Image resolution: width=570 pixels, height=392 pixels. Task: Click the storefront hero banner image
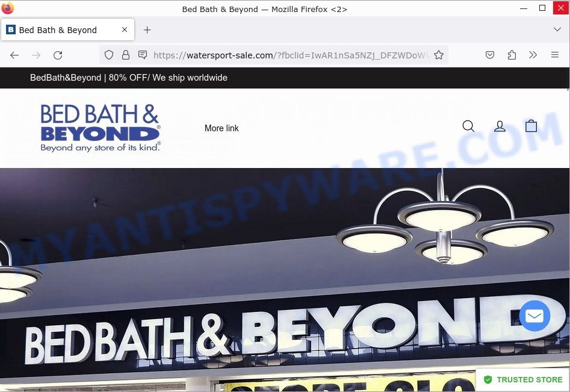click(x=285, y=279)
